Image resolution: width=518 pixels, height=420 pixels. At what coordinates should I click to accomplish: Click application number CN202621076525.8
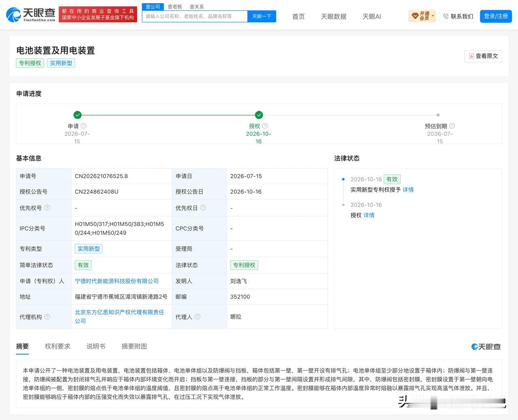[101, 176]
